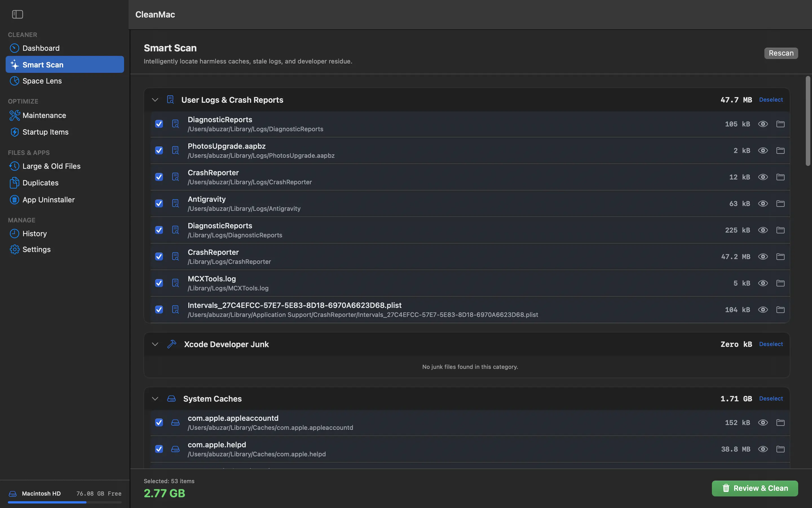
Task: Collapse System Caches section
Action: [155, 398]
